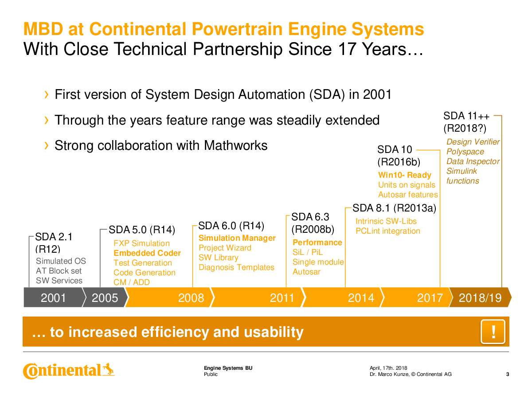This screenshot has width=532, height=399.
Task: Click 'SiL / PiL' text
Action: tap(308, 252)
